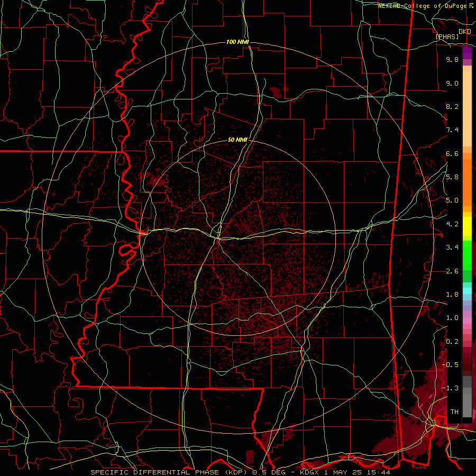This screenshot has height=476, width=476.
Task: Select the 1.0 value on the color scale
Action: point(452,318)
